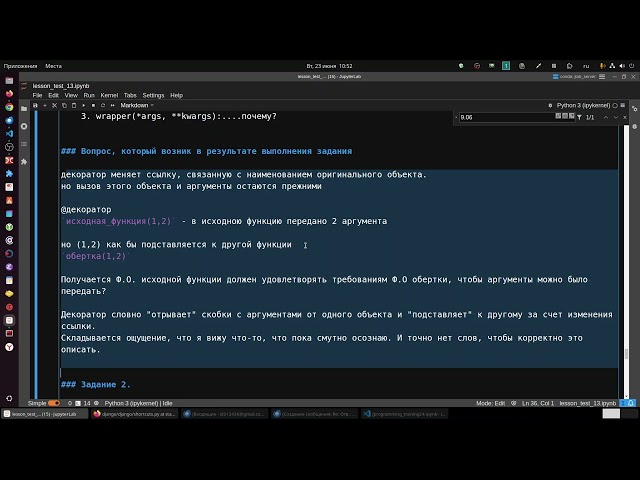Open the Files manager from the dock
The width and height of the screenshot is (640, 480).
(x=9, y=80)
